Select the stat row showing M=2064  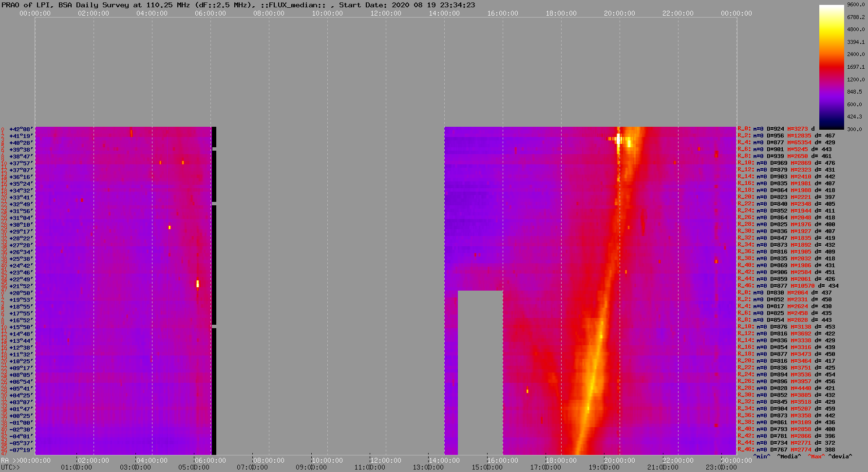pos(785,293)
